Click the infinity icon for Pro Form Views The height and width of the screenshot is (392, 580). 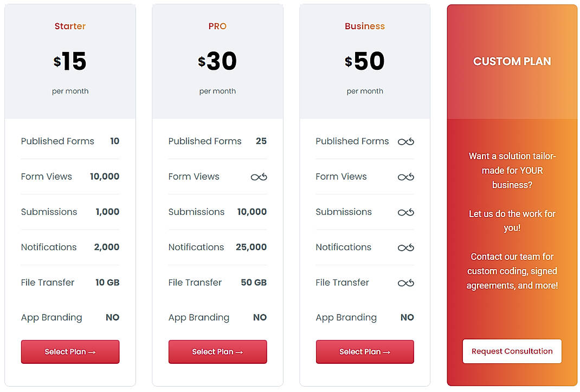coord(259,176)
